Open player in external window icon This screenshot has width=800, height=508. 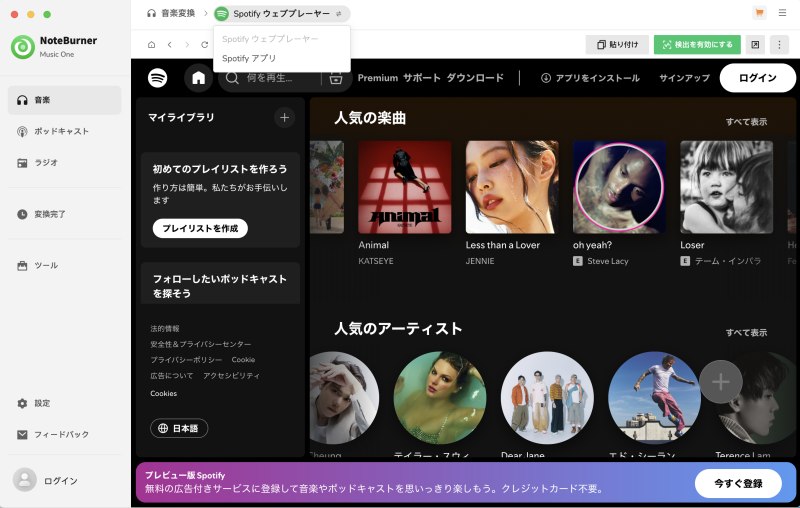click(x=755, y=45)
